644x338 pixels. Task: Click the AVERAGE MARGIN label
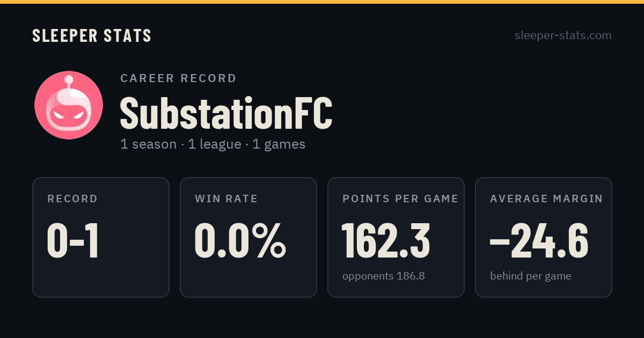point(546,199)
